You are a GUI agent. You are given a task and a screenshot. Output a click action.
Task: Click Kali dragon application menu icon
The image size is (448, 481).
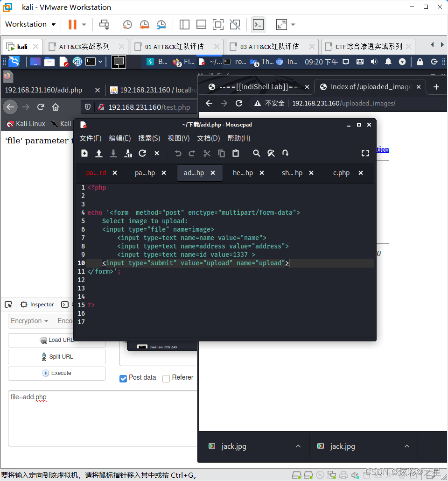(x=14, y=62)
